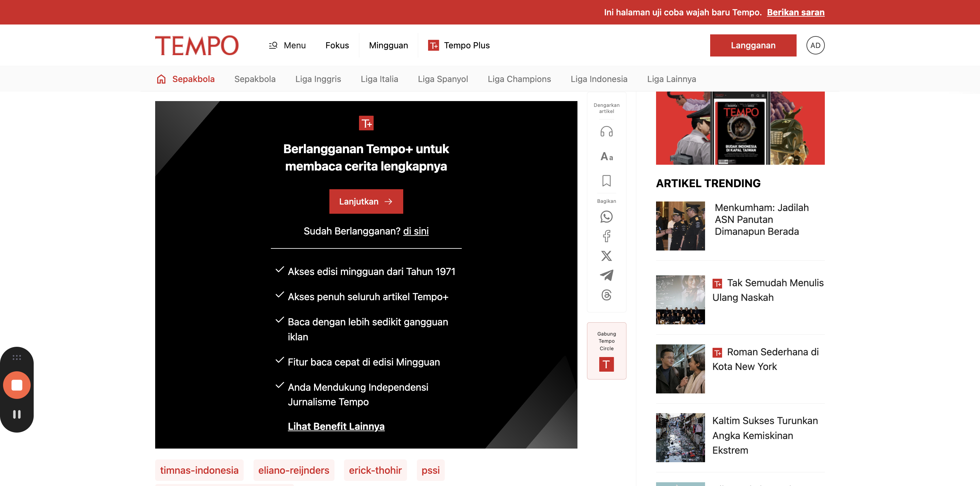Click 'Akses edisi mingguan dari Tahun 1971'
This screenshot has height=486, width=980.
pyautogui.click(x=371, y=271)
